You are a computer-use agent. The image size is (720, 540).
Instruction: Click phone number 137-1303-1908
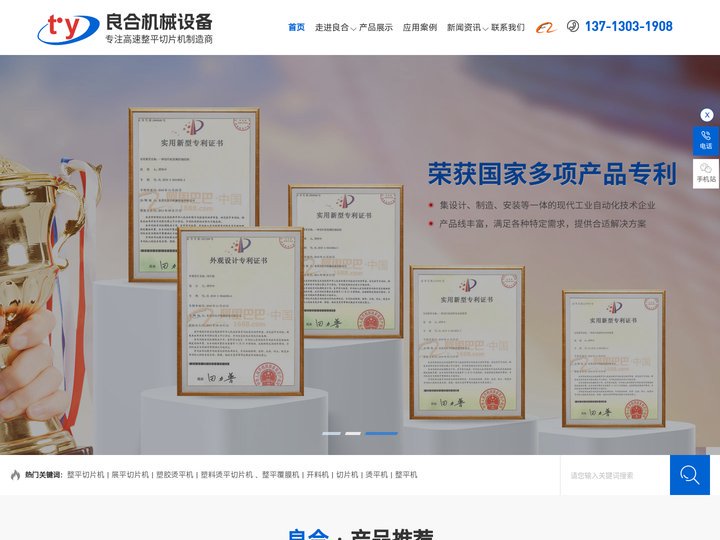(629, 26)
